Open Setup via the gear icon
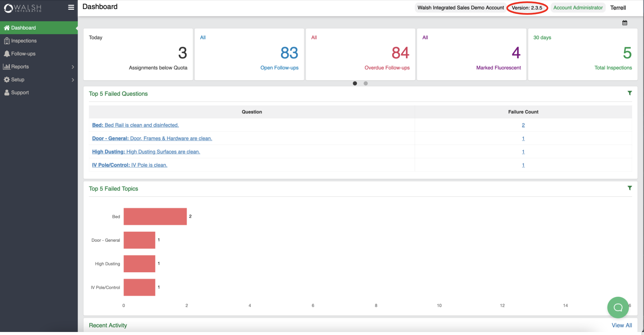This screenshot has height=335, width=644. (7, 80)
